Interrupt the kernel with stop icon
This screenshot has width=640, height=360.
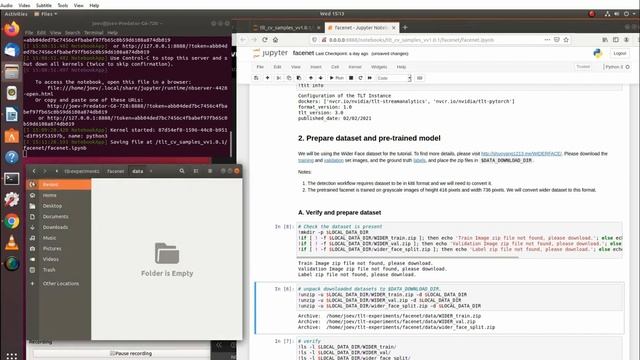click(351, 78)
